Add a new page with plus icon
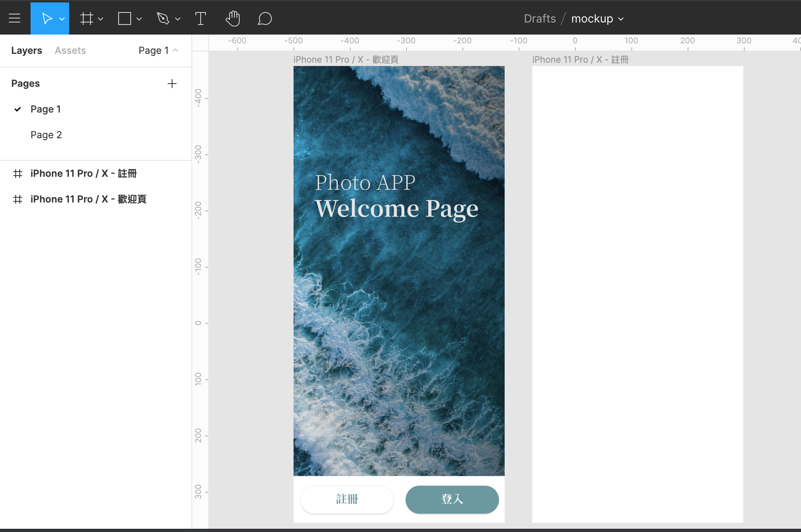801x532 pixels. pyautogui.click(x=172, y=84)
